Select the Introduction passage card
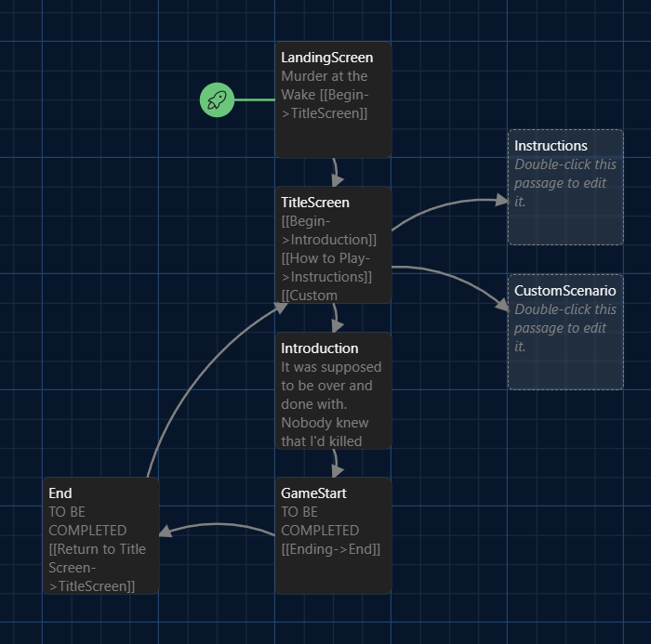The image size is (651, 644). pos(333,390)
